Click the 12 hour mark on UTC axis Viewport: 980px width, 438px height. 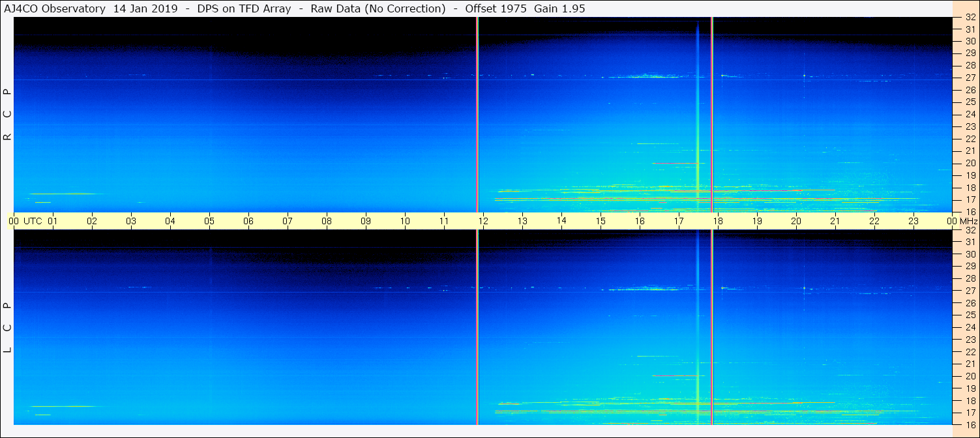pos(483,221)
